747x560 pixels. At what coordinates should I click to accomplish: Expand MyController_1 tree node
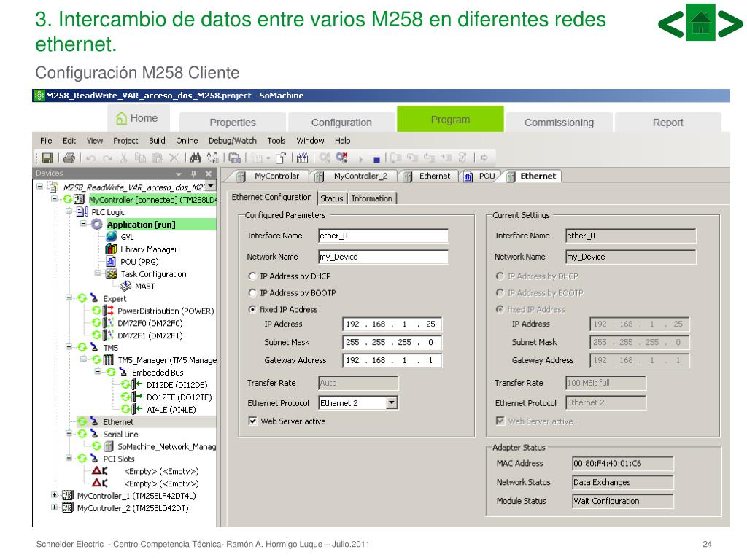[x=54, y=495]
